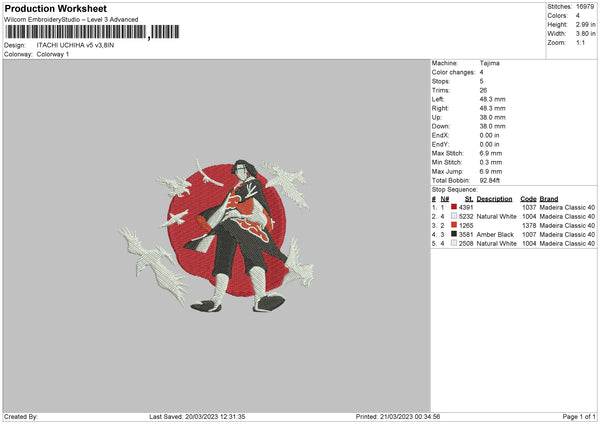600x424 pixels.
Task: Select the 'Stop Sequence:' heading
Action: [x=455, y=189]
